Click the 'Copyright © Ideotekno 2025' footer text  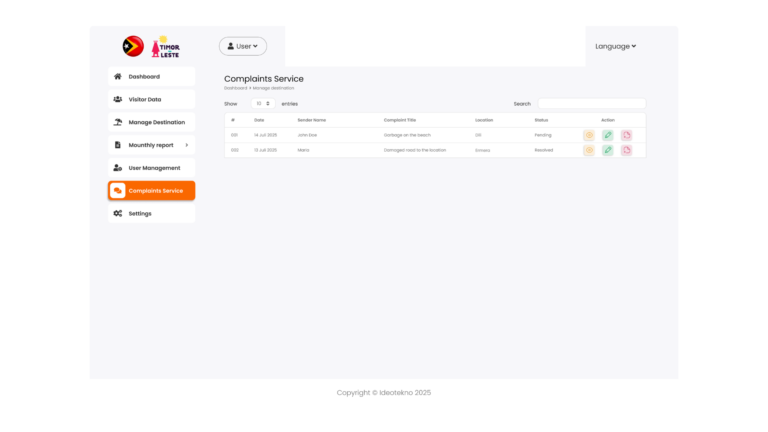pyautogui.click(x=384, y=393)
